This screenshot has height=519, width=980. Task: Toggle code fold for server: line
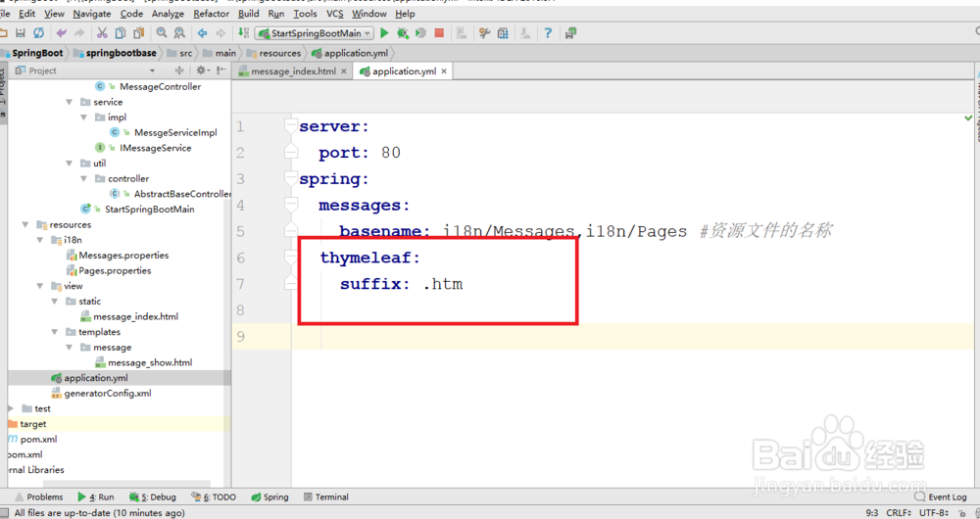(291, 125)
